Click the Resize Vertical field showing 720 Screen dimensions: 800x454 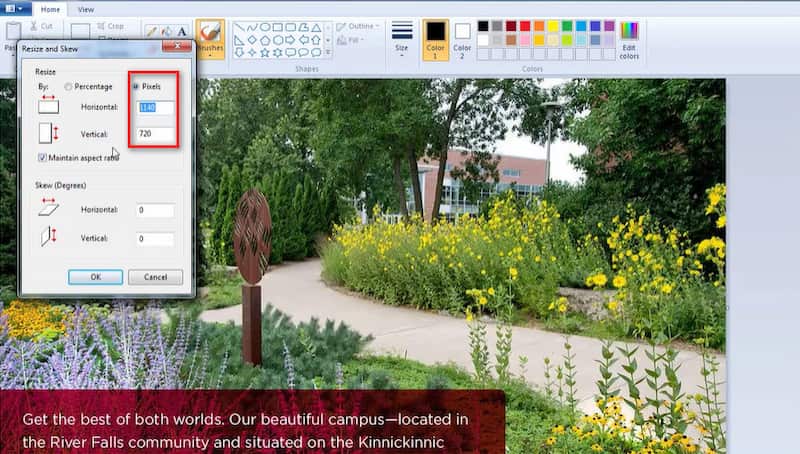tap(155, 134)
